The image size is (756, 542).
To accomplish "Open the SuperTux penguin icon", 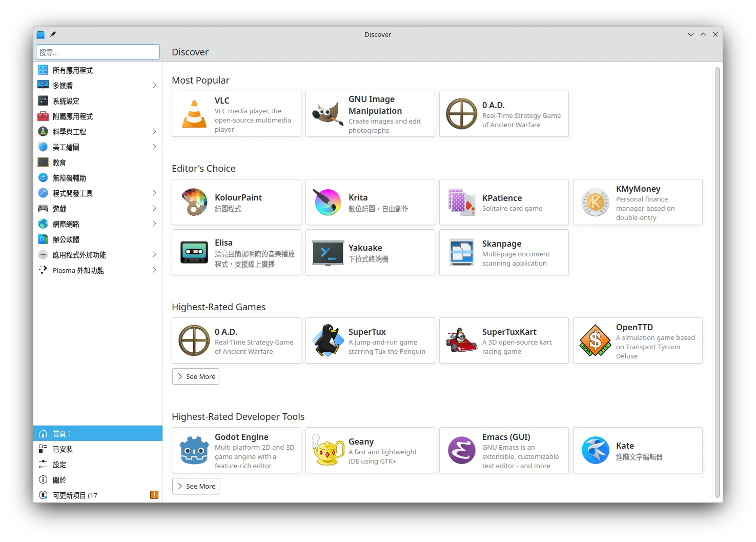I will (x=328, y=340).
